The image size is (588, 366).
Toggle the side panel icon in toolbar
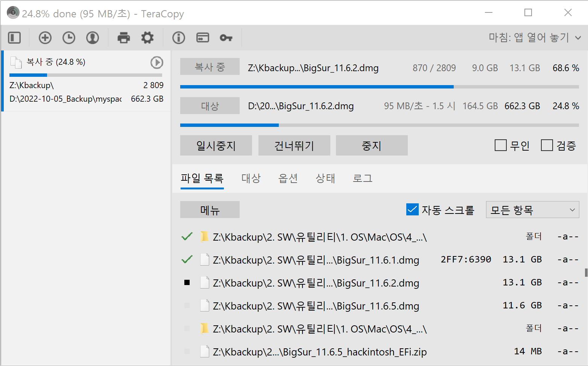coord(14,38)
